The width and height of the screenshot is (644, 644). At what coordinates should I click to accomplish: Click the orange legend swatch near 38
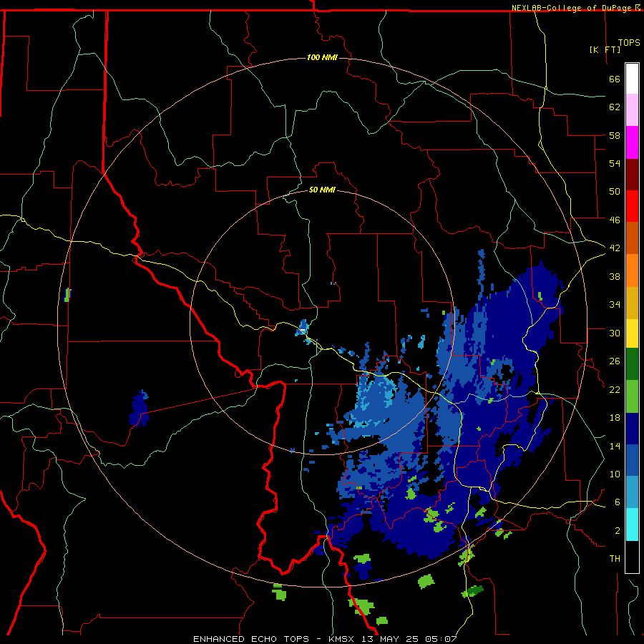click(x=632, y=270)
